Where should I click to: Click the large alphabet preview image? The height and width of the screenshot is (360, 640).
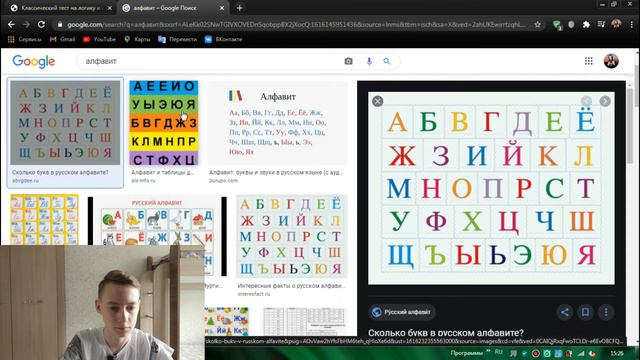click(x=491, y=188)
